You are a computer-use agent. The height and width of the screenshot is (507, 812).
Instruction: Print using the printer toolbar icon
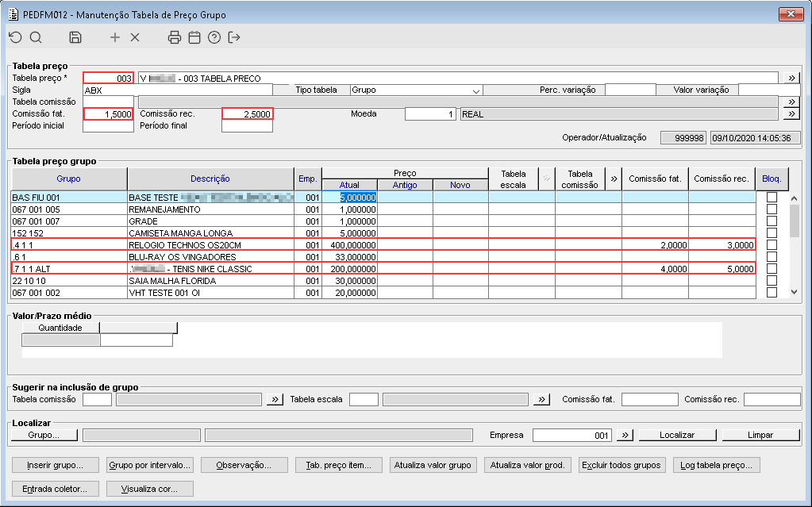(175, 37)
